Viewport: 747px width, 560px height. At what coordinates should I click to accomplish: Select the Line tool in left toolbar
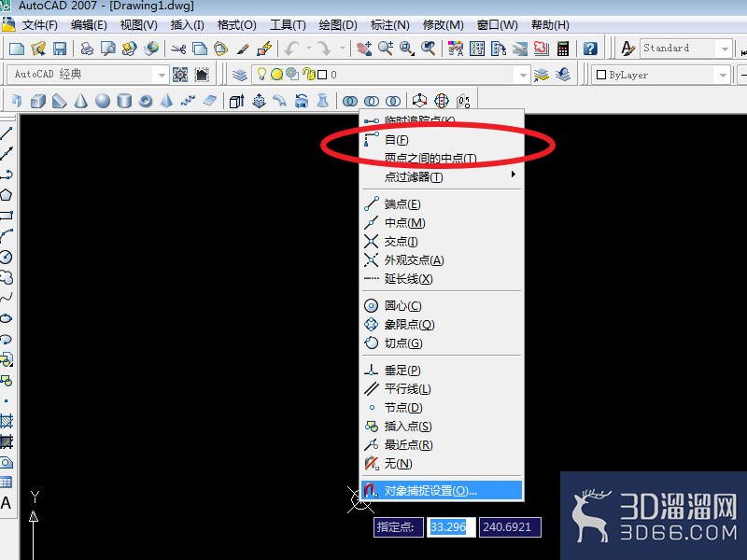coord(7,133)
